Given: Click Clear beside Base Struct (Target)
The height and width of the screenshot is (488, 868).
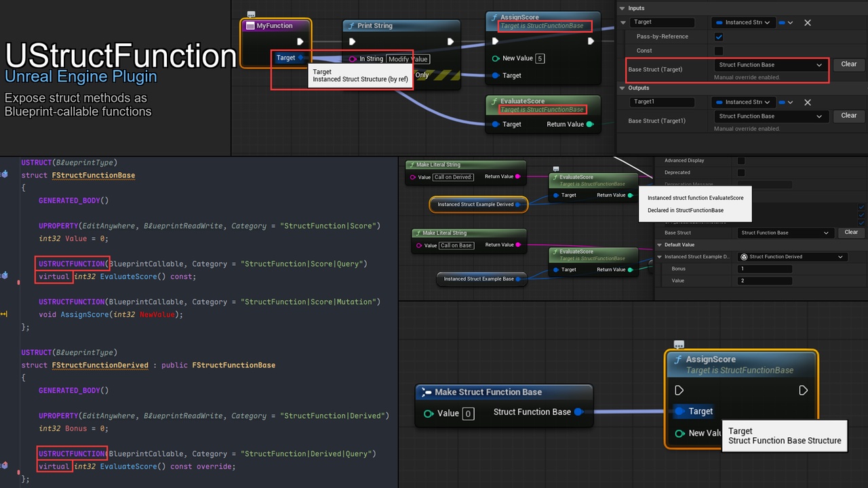Looking at the screenshot, I should point(849,64).
